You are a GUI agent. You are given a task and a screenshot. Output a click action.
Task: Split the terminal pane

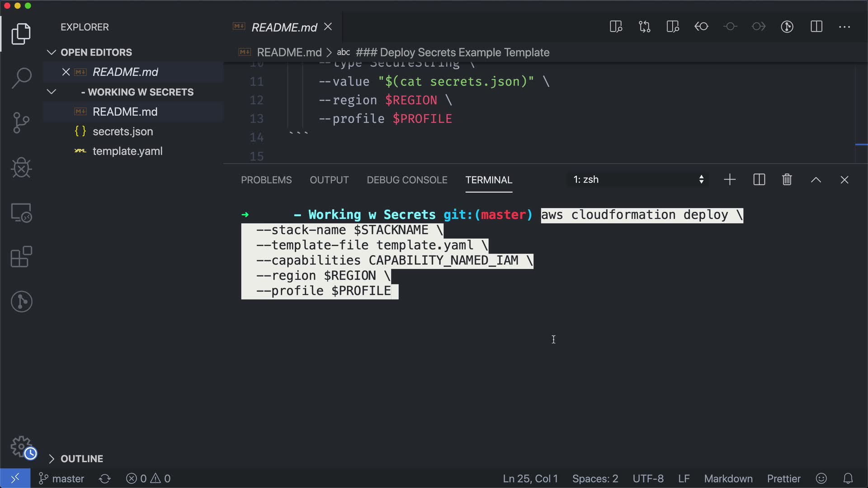click(759, 180)
